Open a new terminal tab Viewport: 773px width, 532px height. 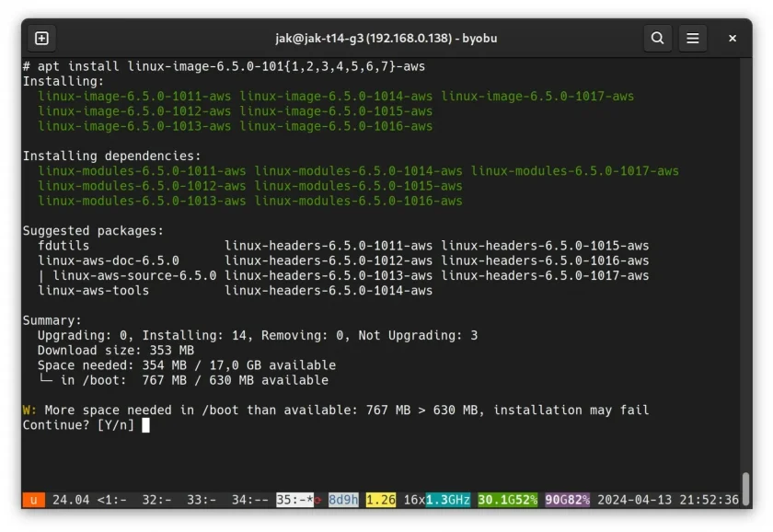click(x=41, y=38)
